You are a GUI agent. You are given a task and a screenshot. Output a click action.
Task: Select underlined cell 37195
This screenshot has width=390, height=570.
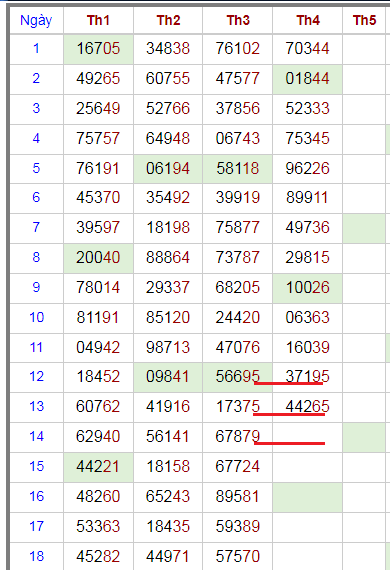307,377
